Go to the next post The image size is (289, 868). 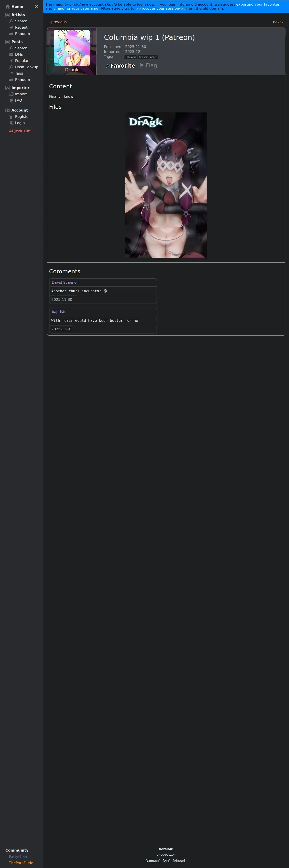click(x=278, y=22)
